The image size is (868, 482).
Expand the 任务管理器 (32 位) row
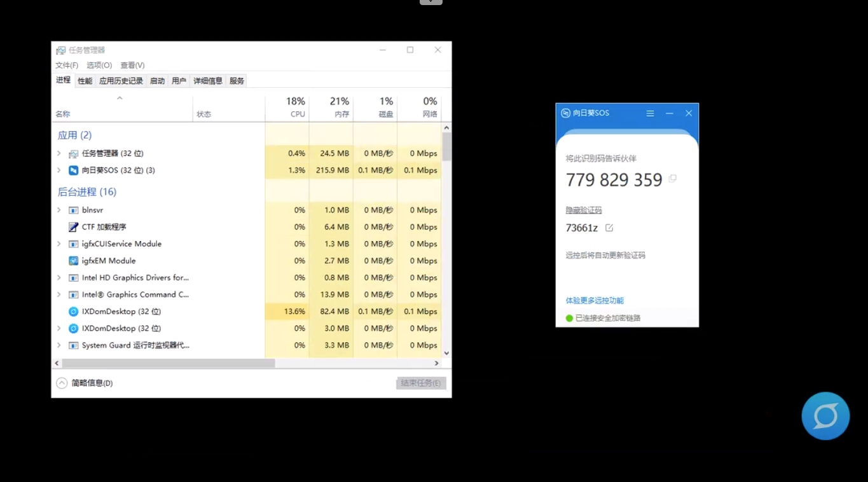[x=59, y=153]
